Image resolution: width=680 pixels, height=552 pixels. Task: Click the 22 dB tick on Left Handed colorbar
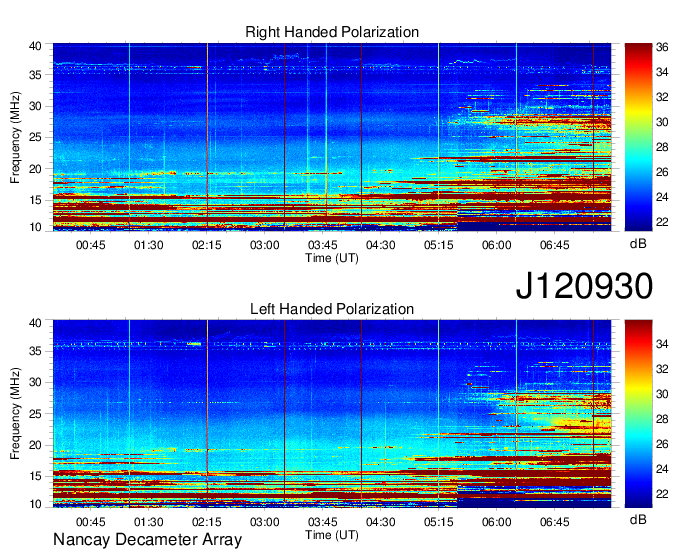click(x=662, y=494)
